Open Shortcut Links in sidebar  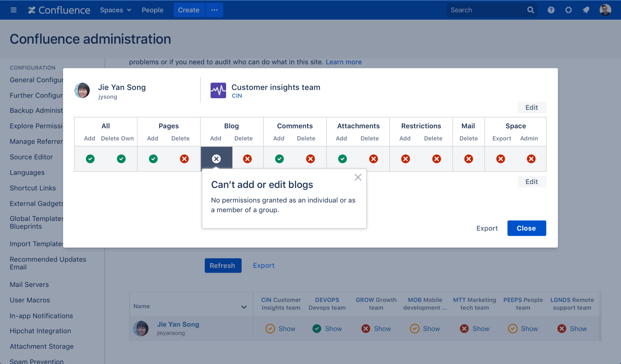33,188
